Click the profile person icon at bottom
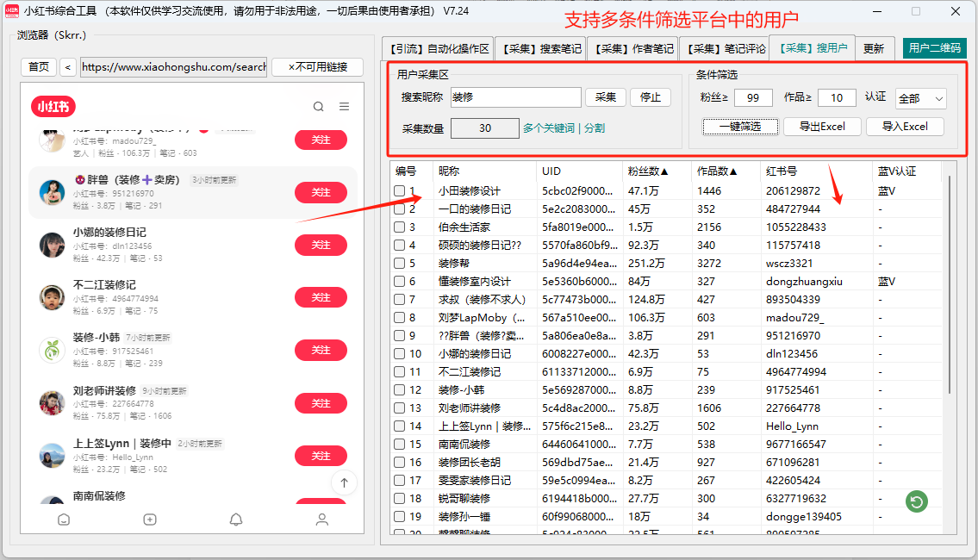The image size is (978, 560). coord(321,520)
